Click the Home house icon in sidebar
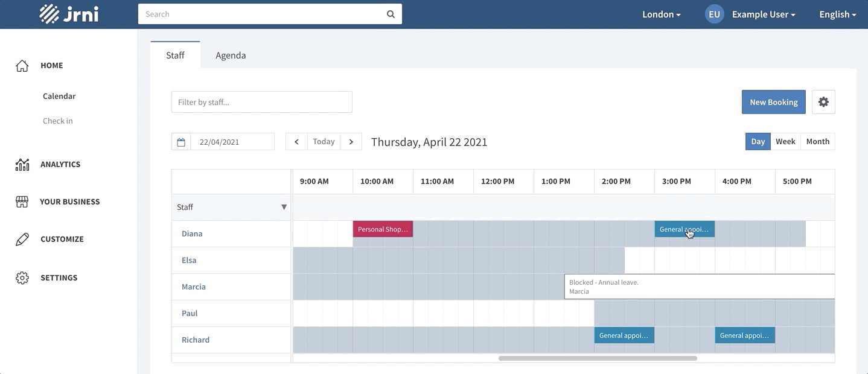 [22, 66]
